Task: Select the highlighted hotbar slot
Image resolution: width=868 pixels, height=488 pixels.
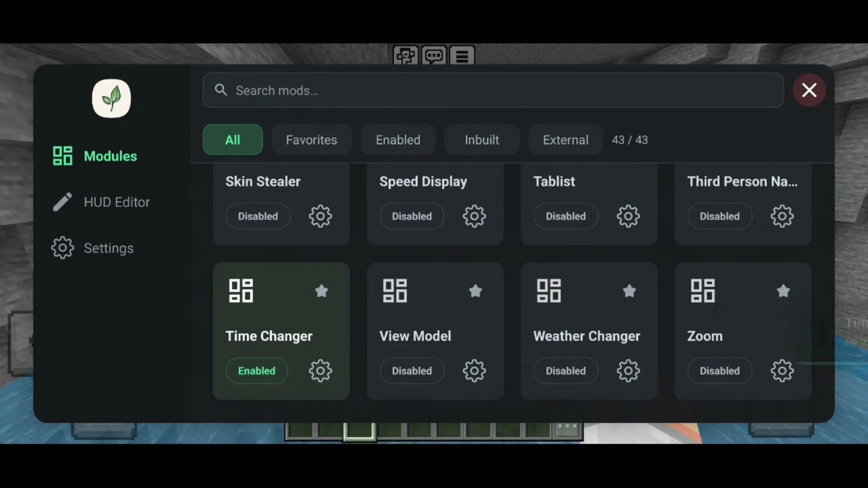Action: (x=360, y=432)
